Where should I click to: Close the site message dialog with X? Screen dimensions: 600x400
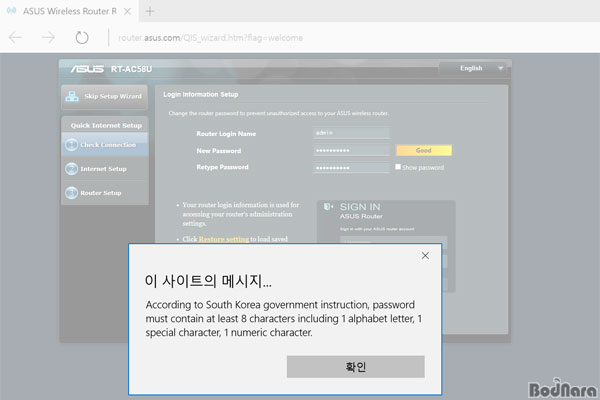425,255
